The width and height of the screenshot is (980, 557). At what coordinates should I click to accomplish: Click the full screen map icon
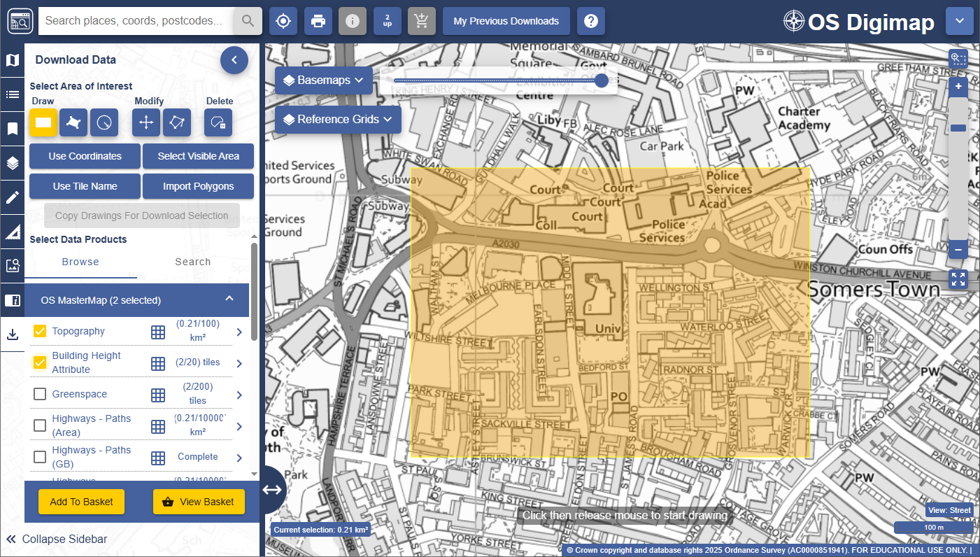coord(958,279)
